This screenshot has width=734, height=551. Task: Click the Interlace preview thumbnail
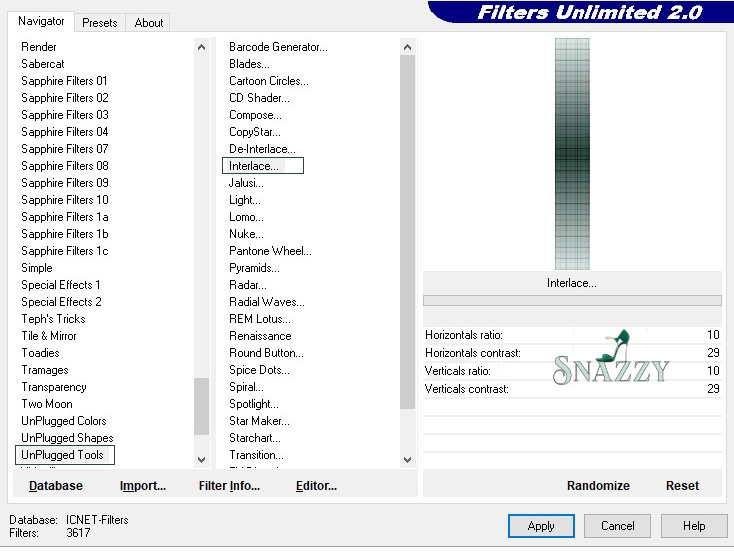[x=572, y=154]
